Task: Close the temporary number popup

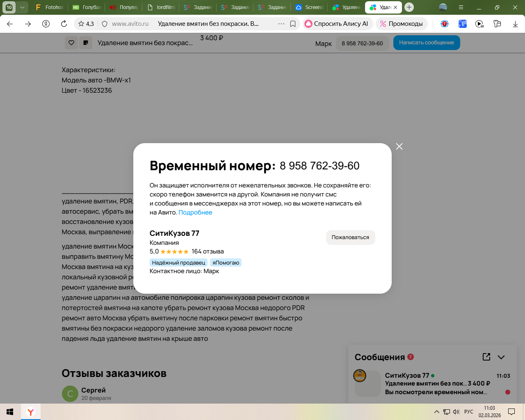Action: point(399,146)
